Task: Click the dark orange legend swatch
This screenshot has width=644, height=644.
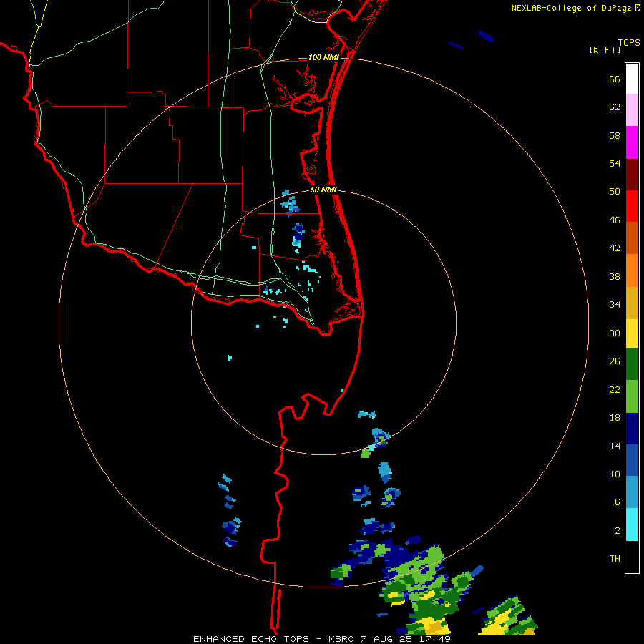Action: coord(632,238)
